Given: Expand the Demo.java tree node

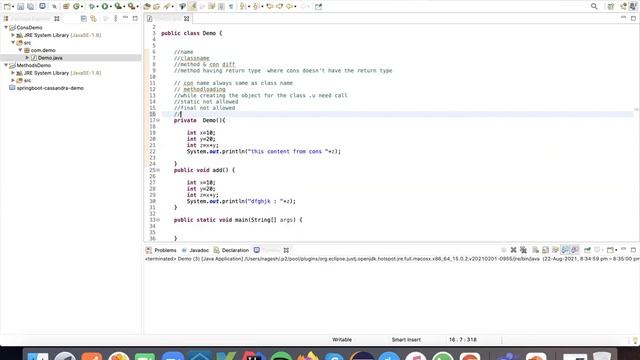Looking at the screenshot, I should [x=27, y=58].
